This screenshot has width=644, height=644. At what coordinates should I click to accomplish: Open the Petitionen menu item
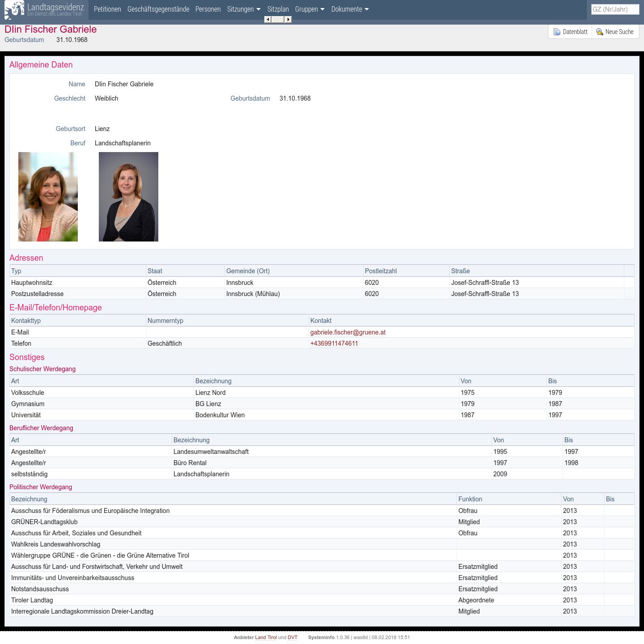(x=107, y=9)
